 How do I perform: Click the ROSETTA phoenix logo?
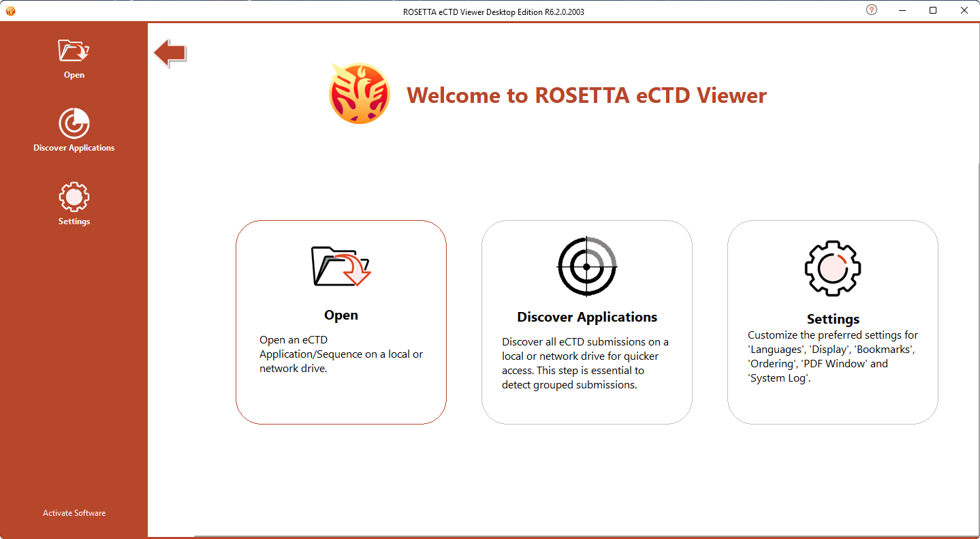pyautogui.click(x=360, y=94)
